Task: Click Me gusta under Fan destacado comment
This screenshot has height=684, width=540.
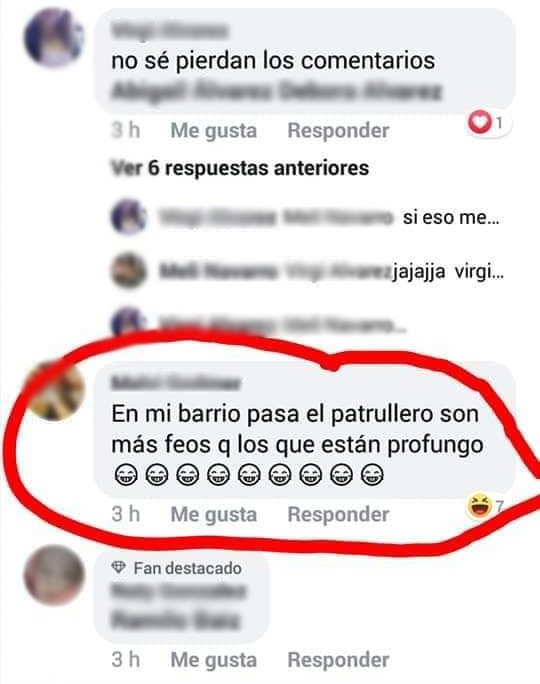Action: tap(214, 660)
